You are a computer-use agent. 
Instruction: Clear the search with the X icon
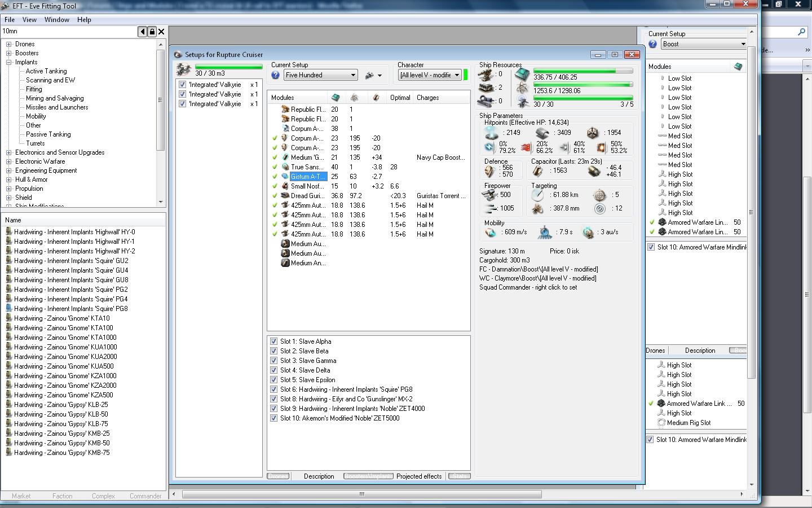pyautogui.click(x=161, y=32)
